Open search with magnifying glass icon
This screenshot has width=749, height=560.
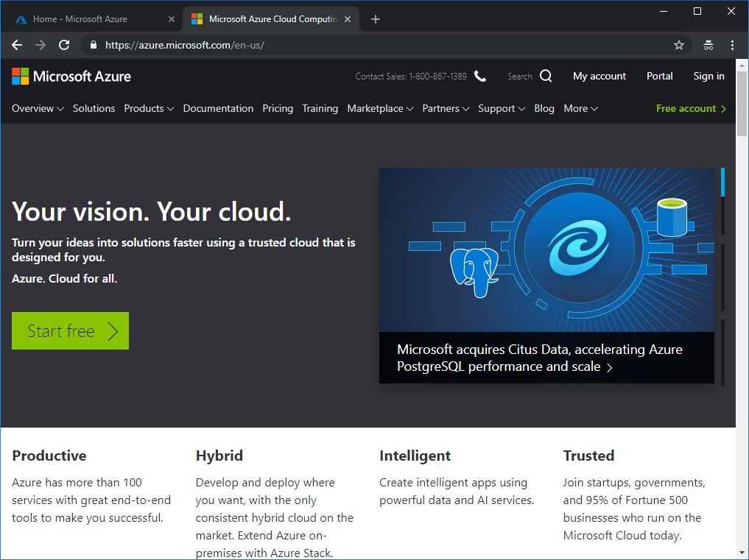click(x=546, y=76)
